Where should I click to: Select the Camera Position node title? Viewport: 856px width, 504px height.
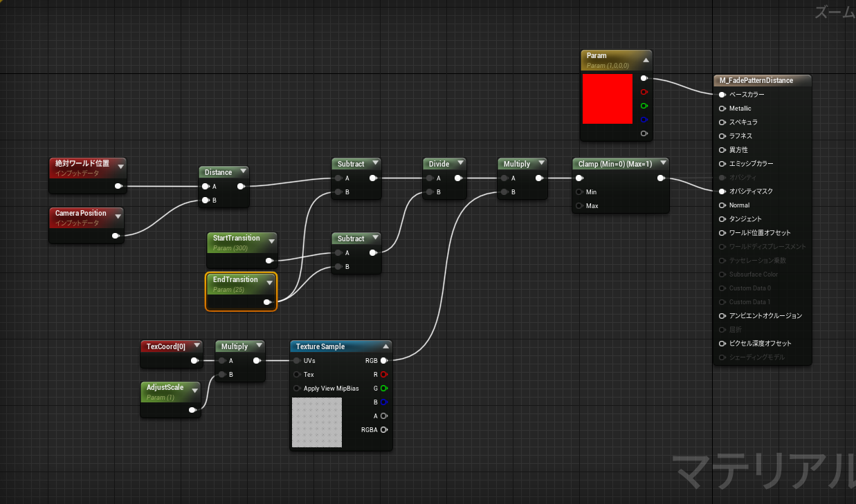click(x=81, y=213)
